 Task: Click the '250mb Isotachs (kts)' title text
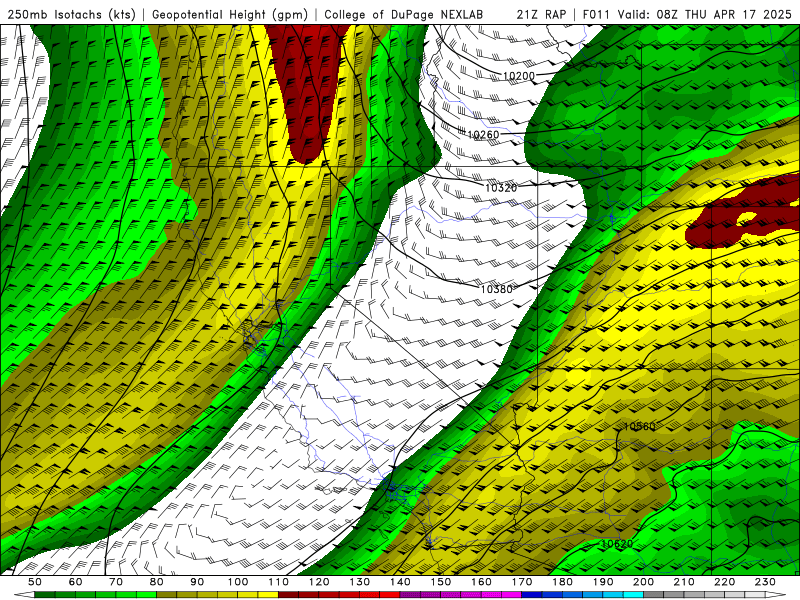(71, 15)
